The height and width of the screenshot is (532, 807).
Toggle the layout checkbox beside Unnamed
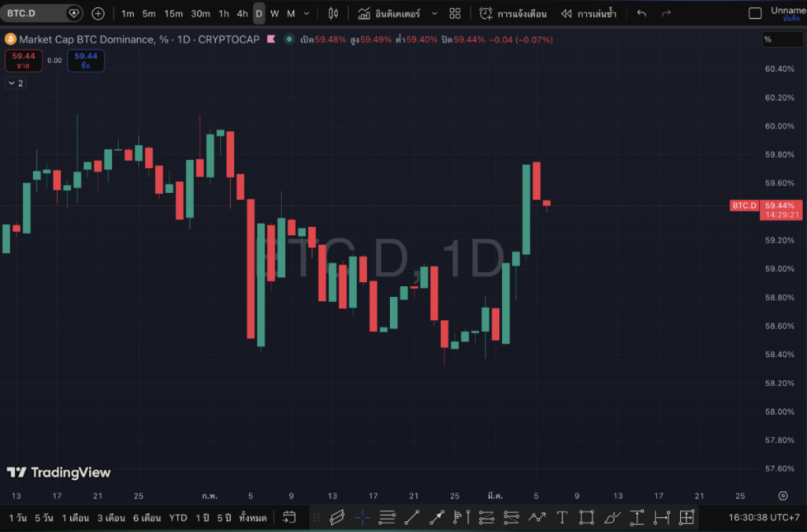755,13
